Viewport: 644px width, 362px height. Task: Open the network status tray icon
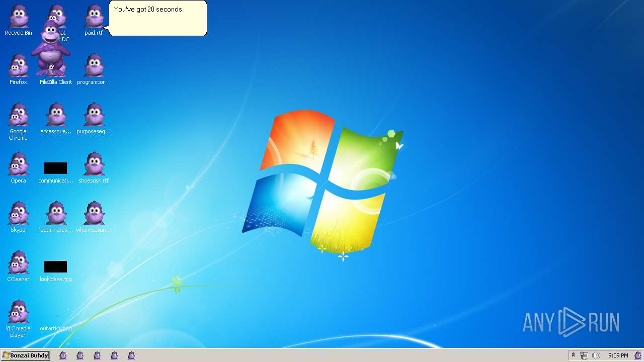(584, 355)
